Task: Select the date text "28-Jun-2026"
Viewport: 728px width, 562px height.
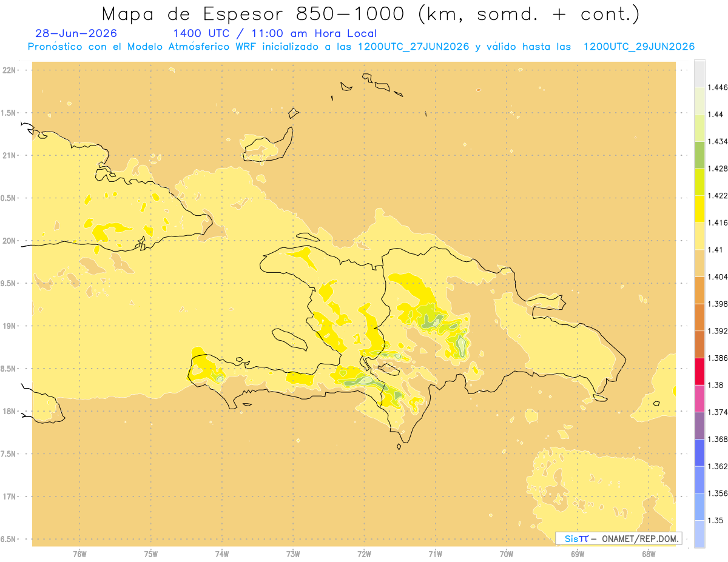Action: 76,33
